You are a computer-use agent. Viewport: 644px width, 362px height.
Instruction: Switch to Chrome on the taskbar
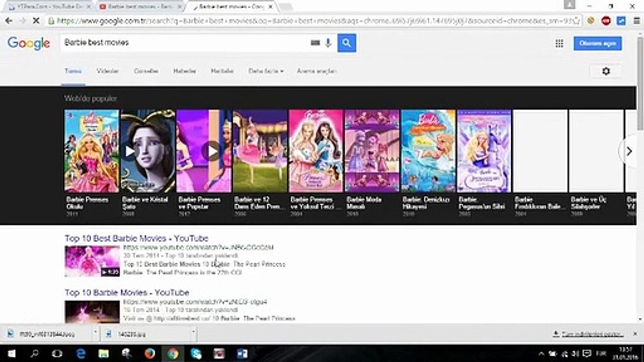point(173,353)
